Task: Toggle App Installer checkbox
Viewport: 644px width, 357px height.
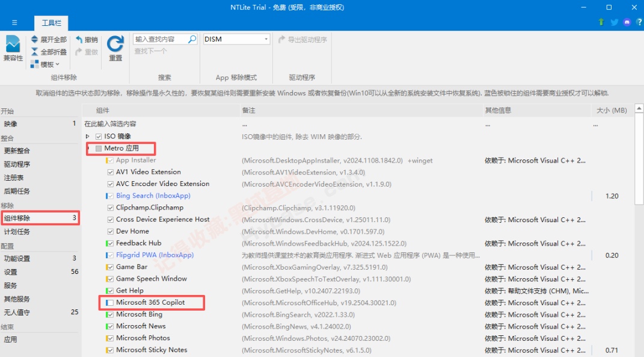Action: [111, 160]
